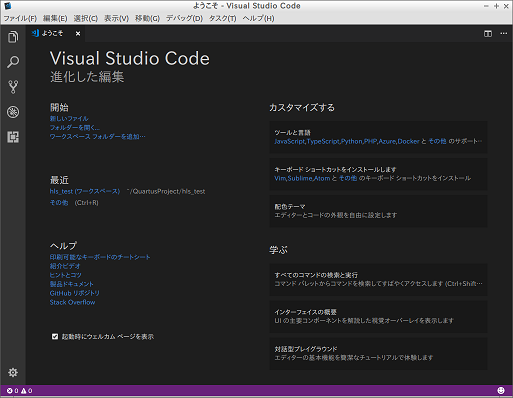Click the errors count status bar icon
513x398 pixels.
point(12,391)
